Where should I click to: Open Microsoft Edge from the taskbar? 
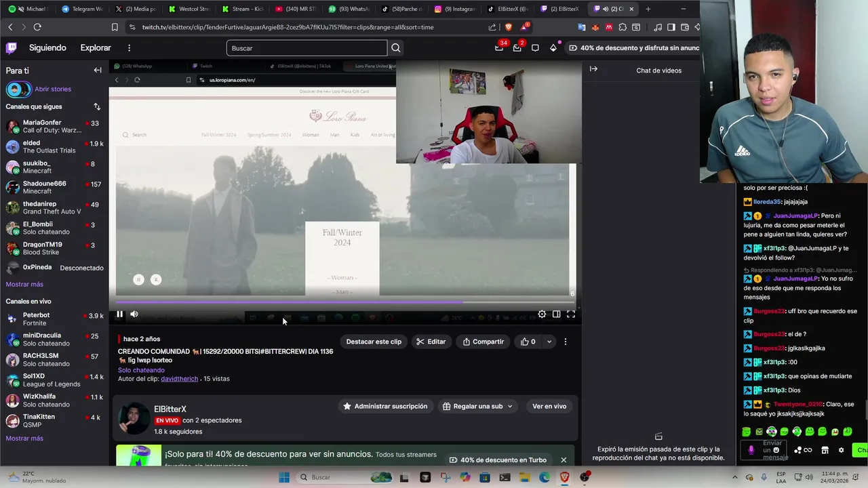click(x=545, y=477)
